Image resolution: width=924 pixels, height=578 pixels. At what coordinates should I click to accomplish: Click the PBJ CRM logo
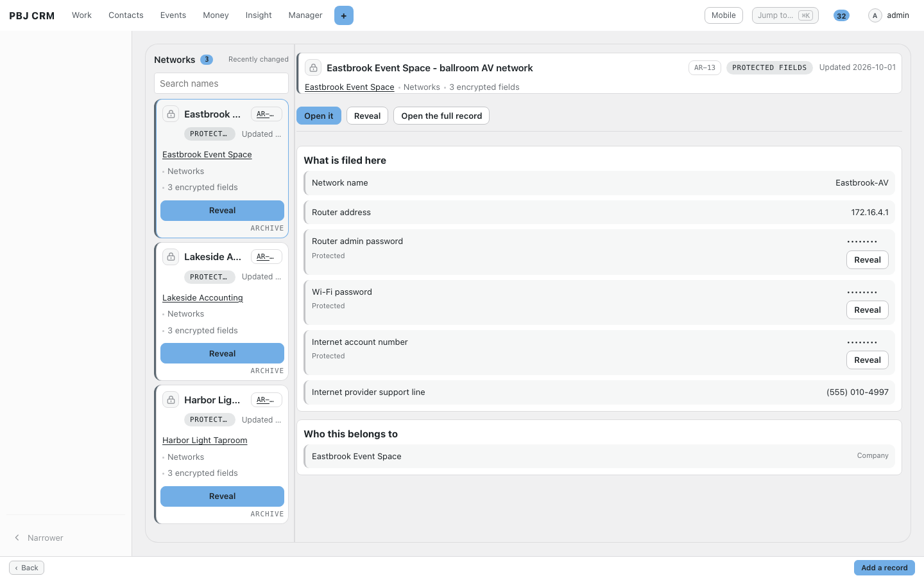pyautogui.click(x=31, y=15)
